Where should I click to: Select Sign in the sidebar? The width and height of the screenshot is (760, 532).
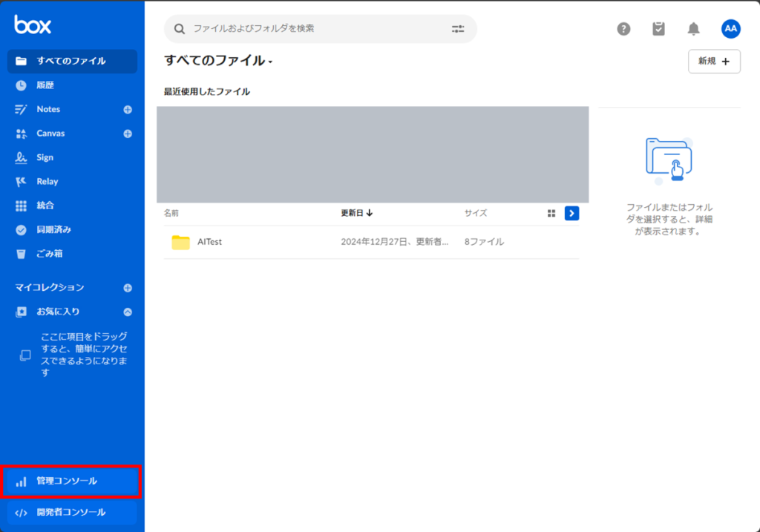pyautogui.click(x=45, y=157)
